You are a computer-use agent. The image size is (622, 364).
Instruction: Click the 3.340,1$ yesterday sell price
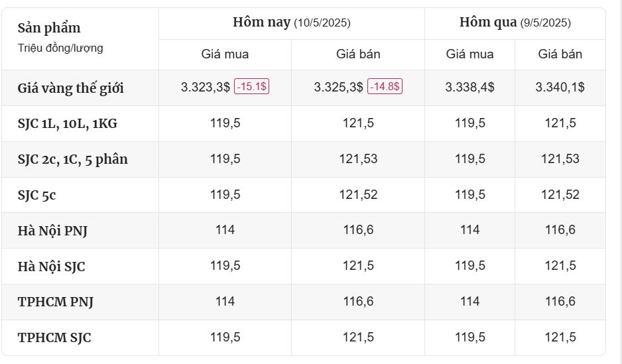pyautogui.click(x=560, y=87)
